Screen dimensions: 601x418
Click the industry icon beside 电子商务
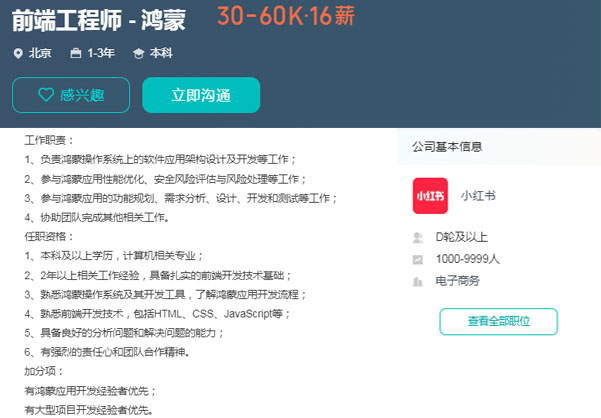point(417,282)
